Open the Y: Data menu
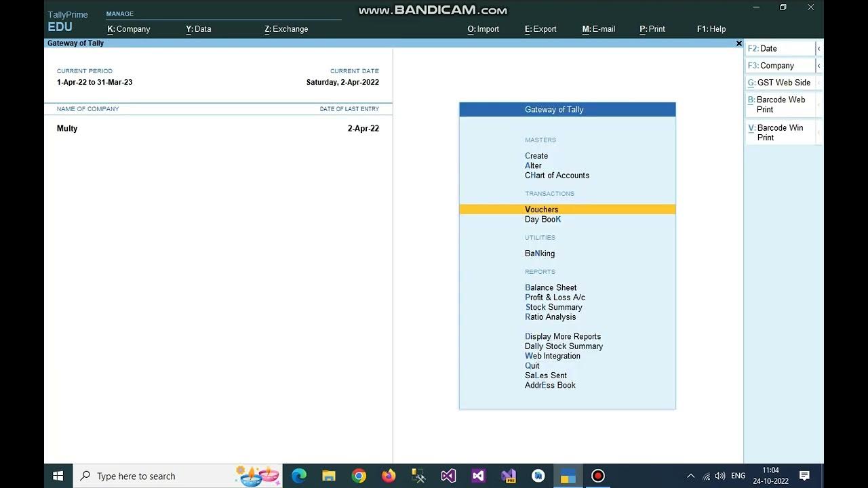868x488 pixels. (x=199, y=29)
